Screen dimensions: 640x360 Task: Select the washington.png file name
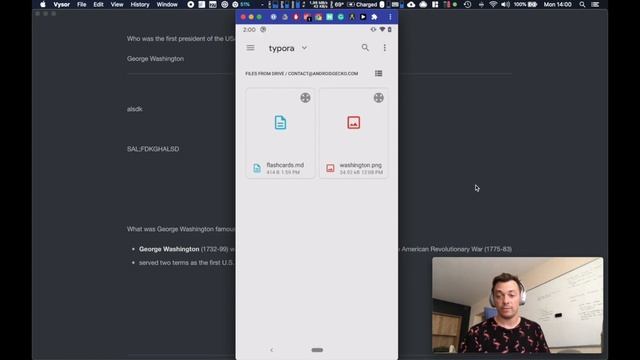360,165
